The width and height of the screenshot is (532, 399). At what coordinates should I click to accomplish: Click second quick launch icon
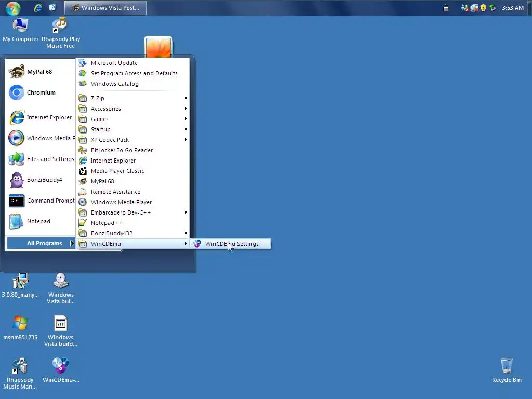[52, 7]
